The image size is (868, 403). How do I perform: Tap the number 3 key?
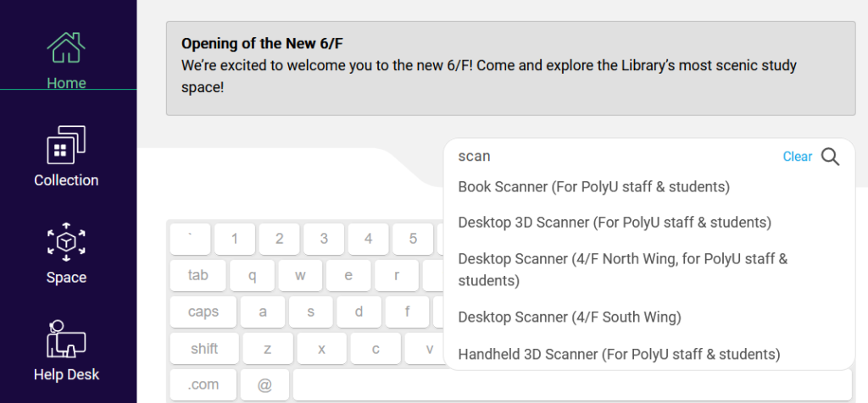coord(324,239)
